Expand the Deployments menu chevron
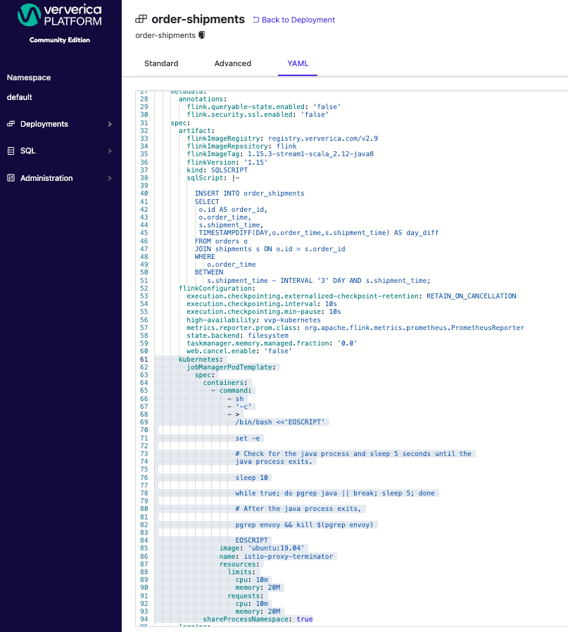The image size is (568, 632). 110,124
